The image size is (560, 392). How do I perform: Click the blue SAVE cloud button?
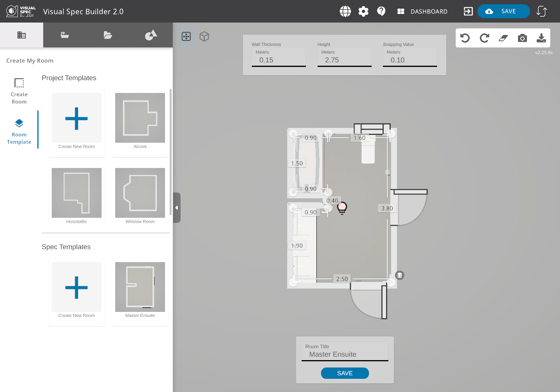pyautogui.click(x=503, y=11)
